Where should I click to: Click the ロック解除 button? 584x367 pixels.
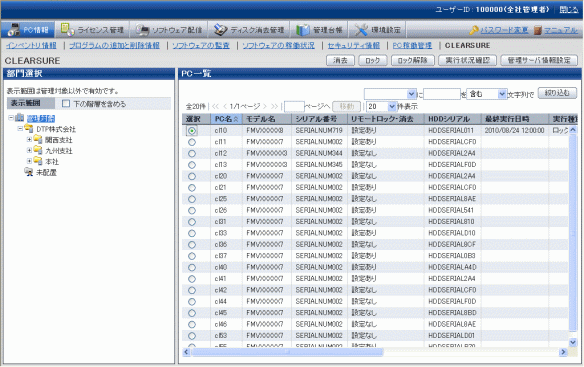tap(413, 60)
